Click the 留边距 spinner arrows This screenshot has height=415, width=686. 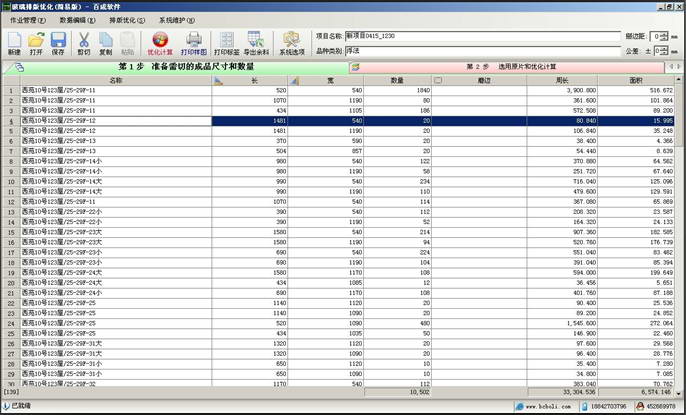click(x=665, y=36)
